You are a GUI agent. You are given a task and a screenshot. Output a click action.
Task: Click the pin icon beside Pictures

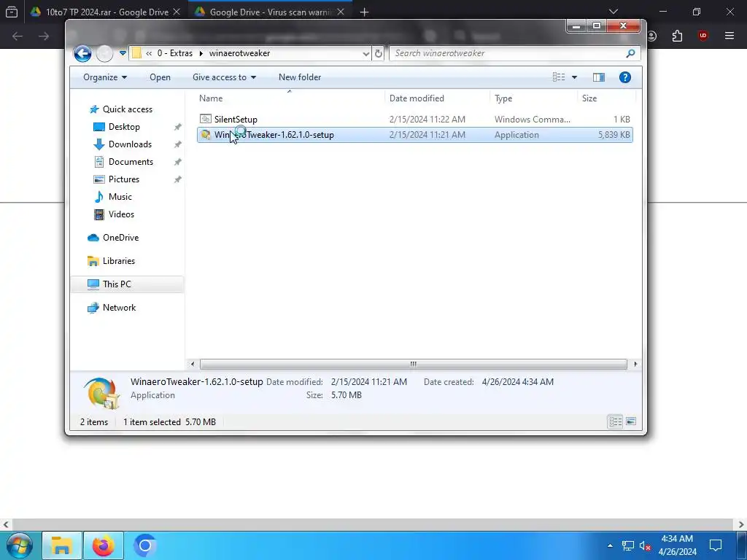click(x=178, y=179)
